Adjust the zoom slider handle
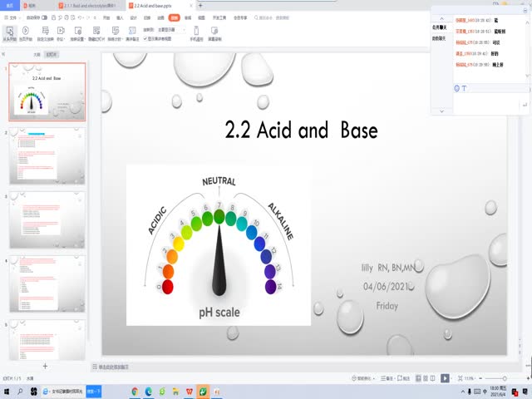The height and width of the screenshot is (399, 532). coord(505,378)
